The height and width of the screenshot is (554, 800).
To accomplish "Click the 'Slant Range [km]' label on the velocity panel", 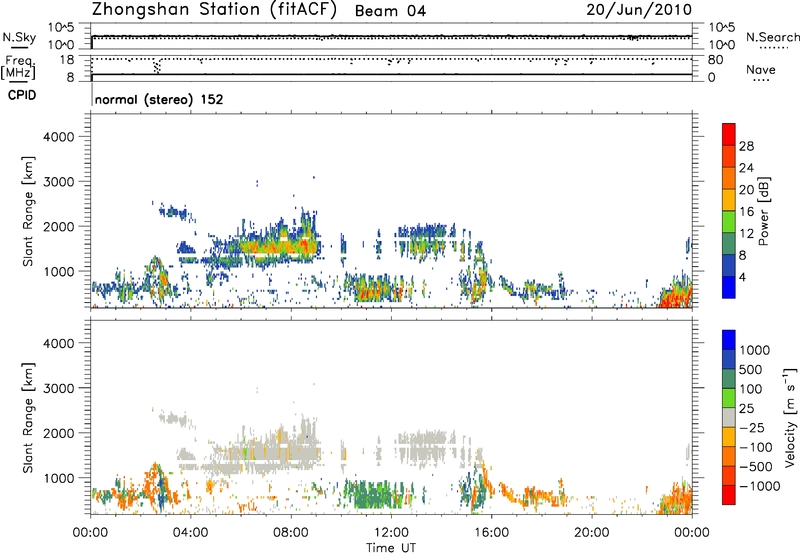I will point(28,418).
